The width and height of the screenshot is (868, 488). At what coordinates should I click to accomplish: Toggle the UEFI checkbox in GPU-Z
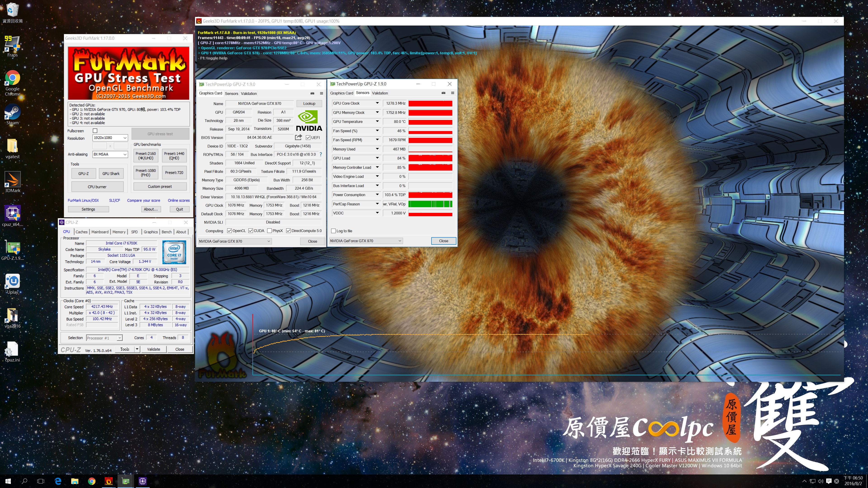[x=308, y=137]
